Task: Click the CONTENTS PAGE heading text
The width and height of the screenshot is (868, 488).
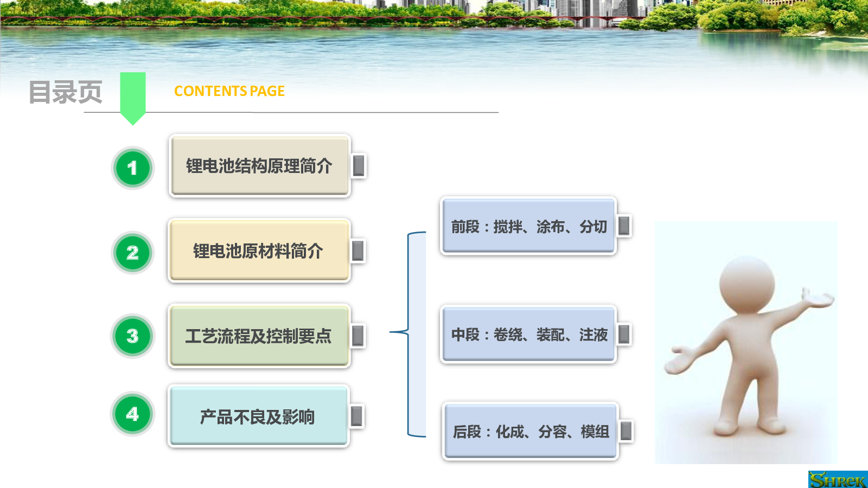Action: [x=229, y=91]
